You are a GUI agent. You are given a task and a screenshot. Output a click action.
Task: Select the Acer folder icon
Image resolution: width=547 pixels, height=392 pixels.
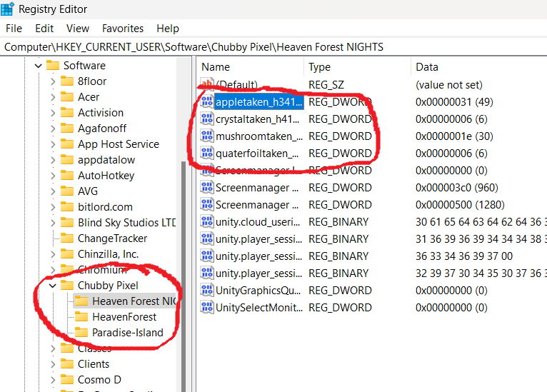point(67,96)
